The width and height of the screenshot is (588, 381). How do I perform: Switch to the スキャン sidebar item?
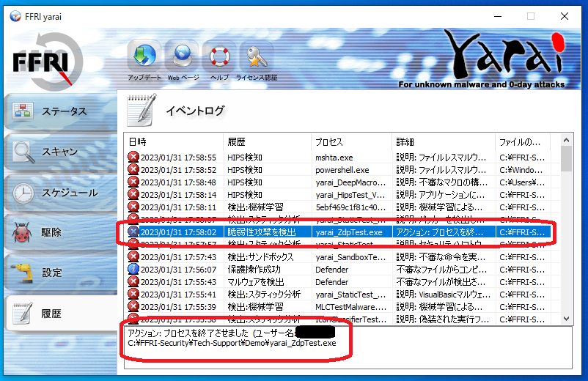click(x=61, y=152)
